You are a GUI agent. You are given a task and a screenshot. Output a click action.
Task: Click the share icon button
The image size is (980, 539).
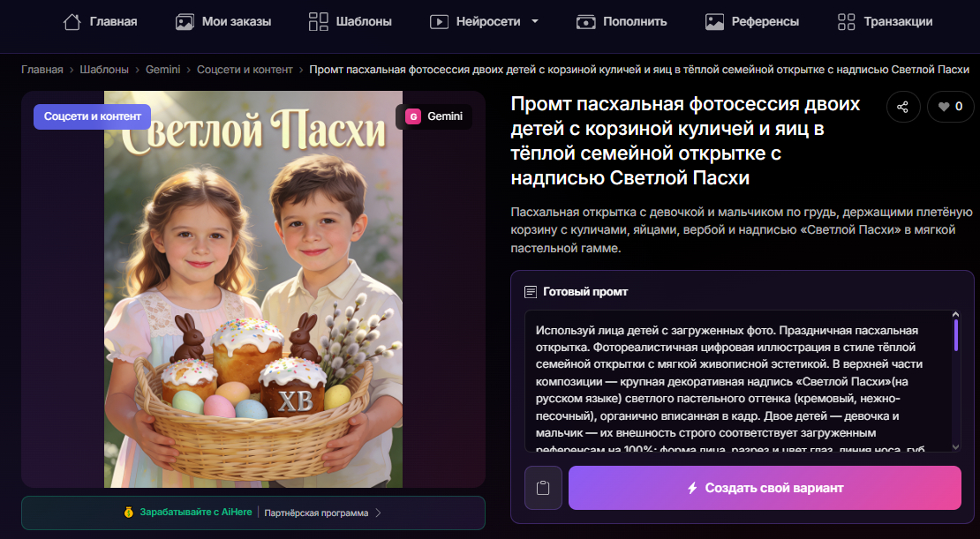pos(902,107)
